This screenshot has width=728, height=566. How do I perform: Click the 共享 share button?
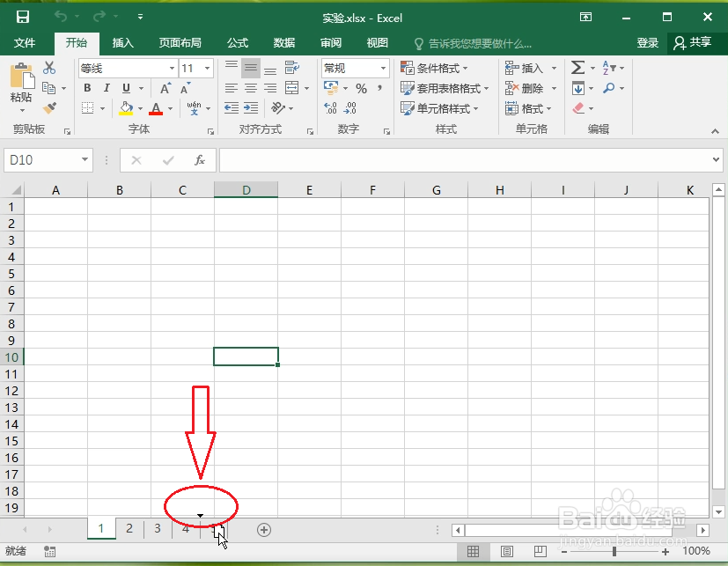pos(697,41)
